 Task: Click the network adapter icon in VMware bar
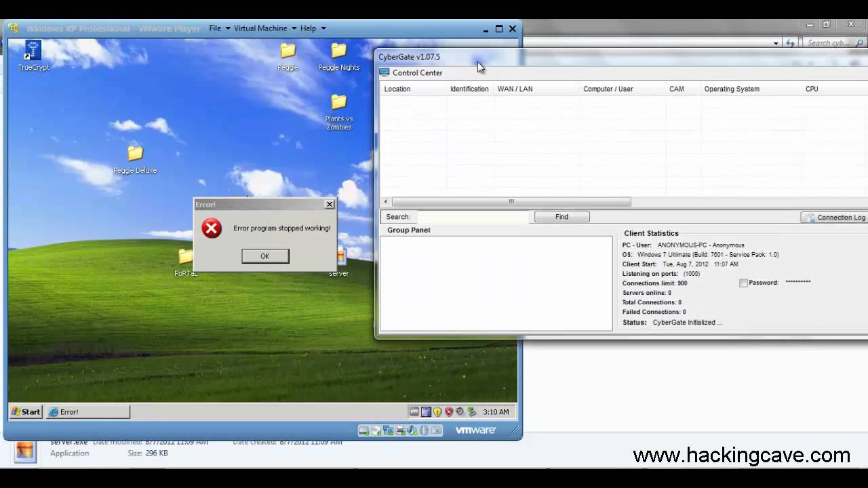pyautogui.click(x=389, y=430)
